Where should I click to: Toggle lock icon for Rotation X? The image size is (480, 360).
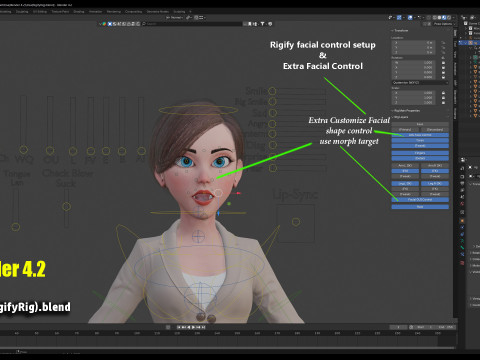click(443, 67)
